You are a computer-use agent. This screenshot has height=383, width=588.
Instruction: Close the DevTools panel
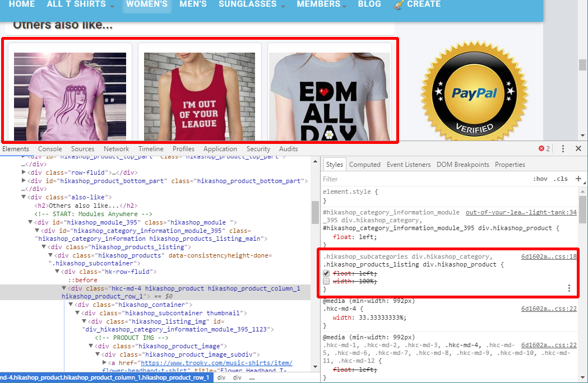point(578,149)
